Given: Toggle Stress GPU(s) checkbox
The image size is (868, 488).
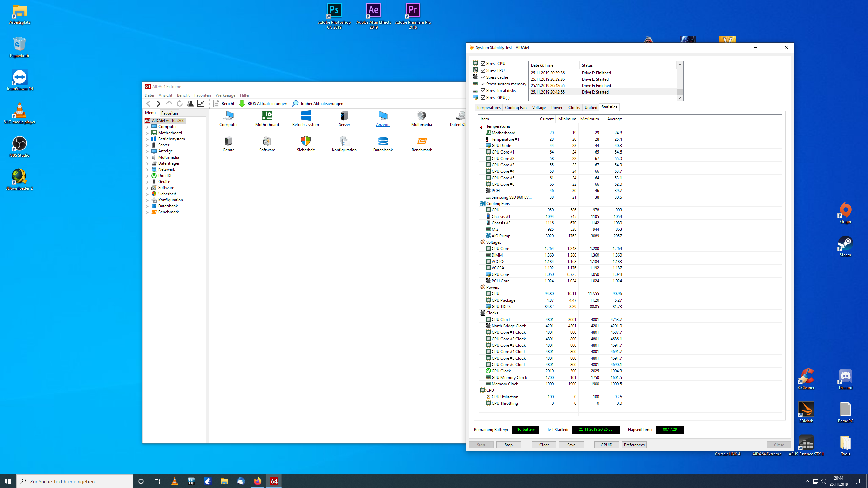Looking at the screenshot, I should [x=483, y=97].
